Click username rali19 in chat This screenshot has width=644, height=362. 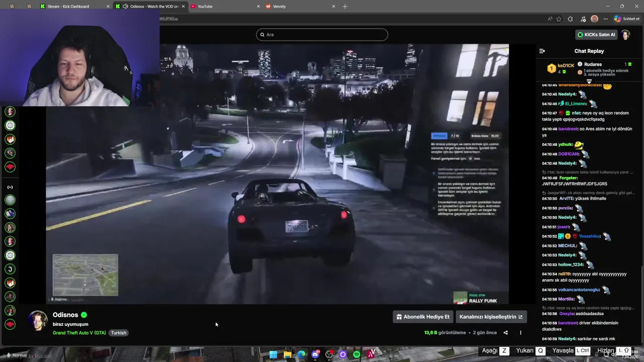565,274
